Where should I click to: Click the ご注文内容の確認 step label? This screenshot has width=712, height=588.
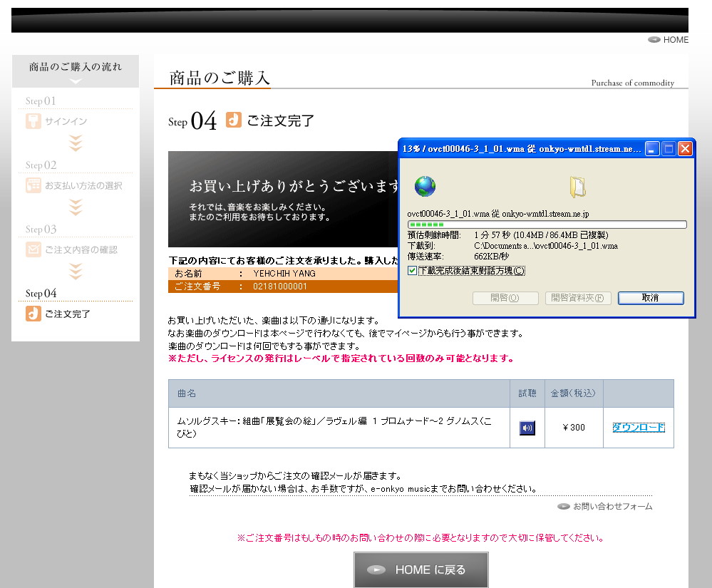pyautogui.click(x=81, y=249)
